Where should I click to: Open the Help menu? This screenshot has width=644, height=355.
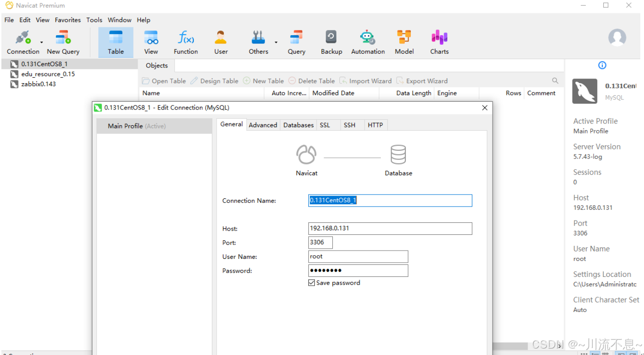tap(144, 20)
